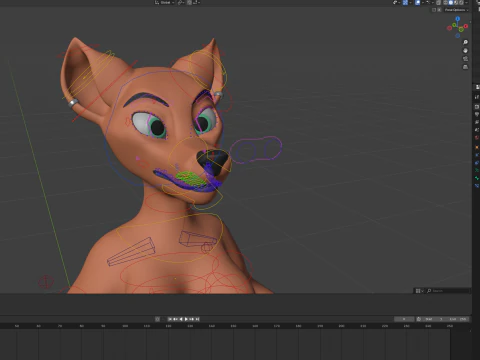Click frame 100 on the timeline ruler
Image resolution: width=480 pixels, height=360 pixels.
point(125,326)
